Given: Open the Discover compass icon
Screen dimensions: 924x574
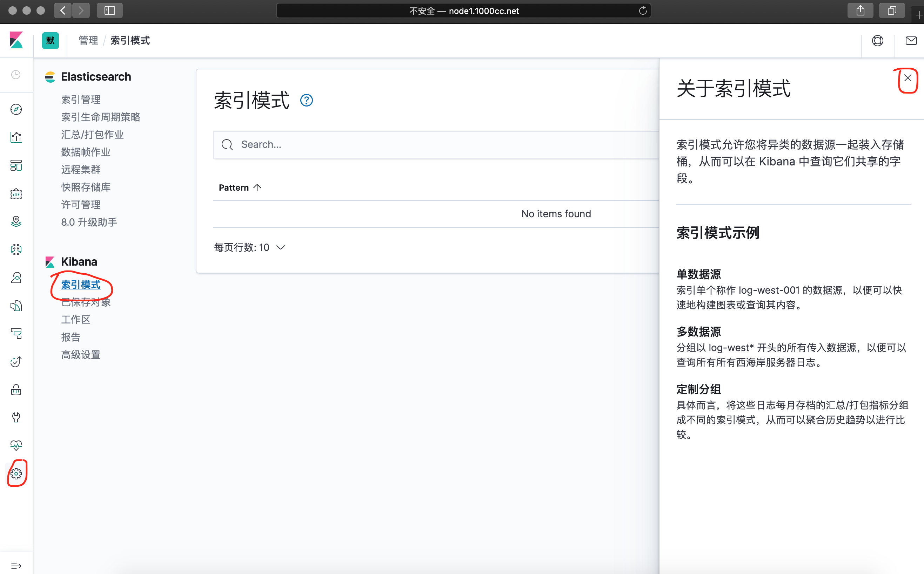Looking at the screenshot, I should click(x=16, y=109).
